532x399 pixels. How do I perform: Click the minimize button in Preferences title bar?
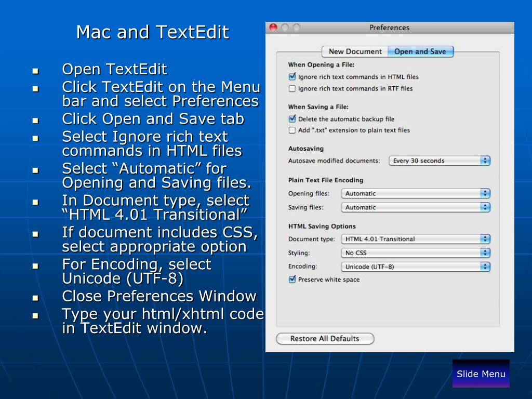click(x=285, y=27)
